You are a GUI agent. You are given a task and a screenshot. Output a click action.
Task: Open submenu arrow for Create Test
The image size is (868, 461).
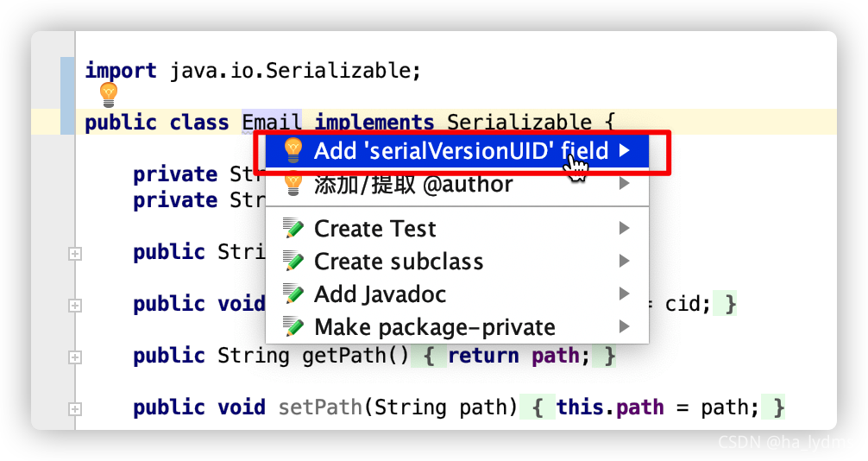pyautogui.click(x=625, y=229)
